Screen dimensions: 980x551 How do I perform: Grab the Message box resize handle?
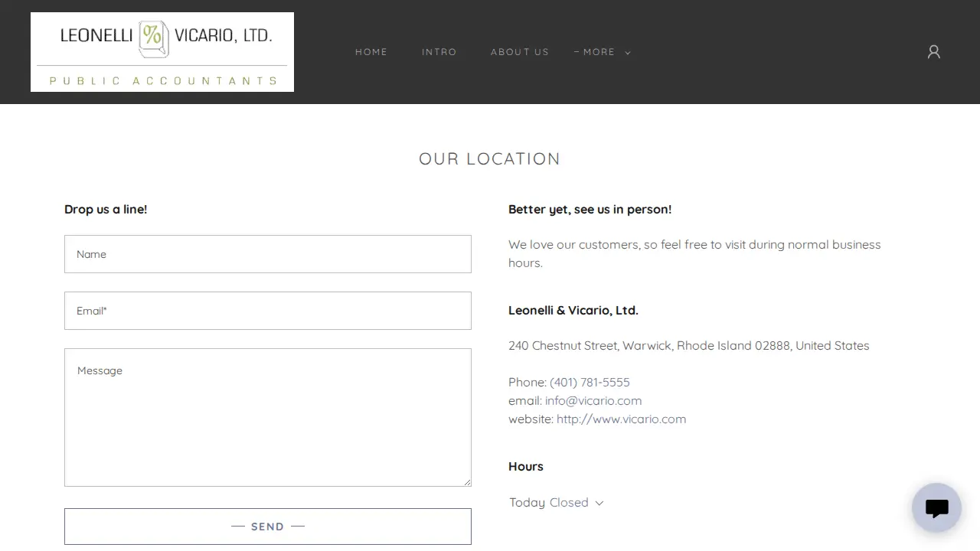coord(467,482)
